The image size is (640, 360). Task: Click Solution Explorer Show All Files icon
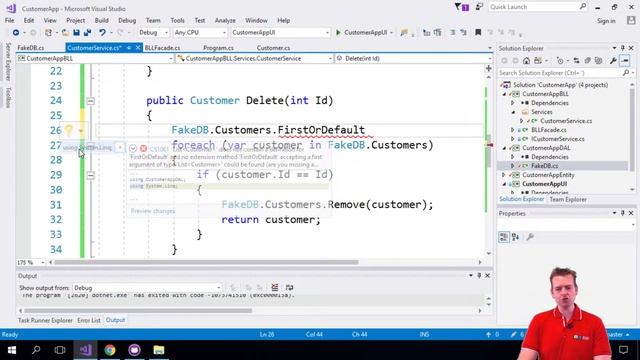click(598, 61)
